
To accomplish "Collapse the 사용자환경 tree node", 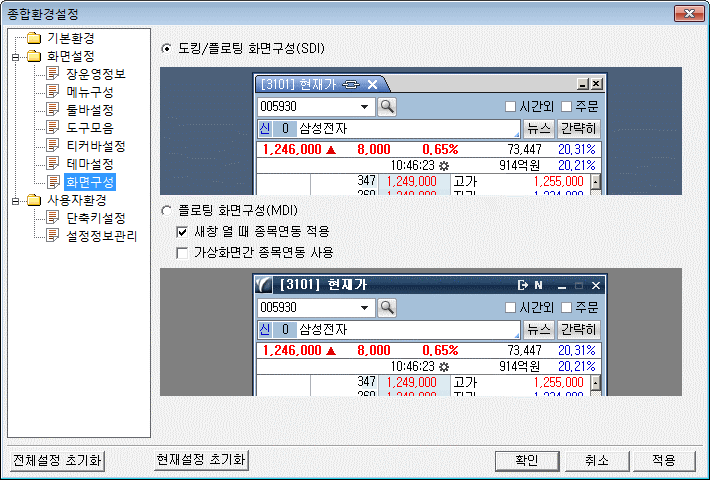I will click(17, 200).
